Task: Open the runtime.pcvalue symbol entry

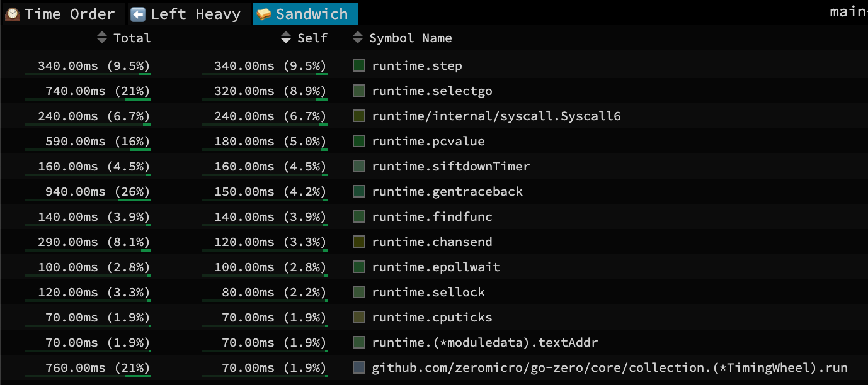Action: point(428,141)
